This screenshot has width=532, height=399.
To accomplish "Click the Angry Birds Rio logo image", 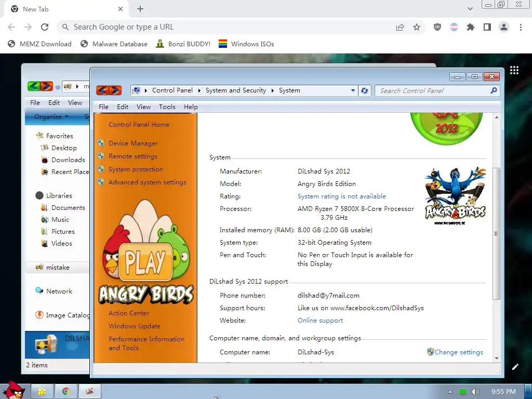I will coord(455,196).
